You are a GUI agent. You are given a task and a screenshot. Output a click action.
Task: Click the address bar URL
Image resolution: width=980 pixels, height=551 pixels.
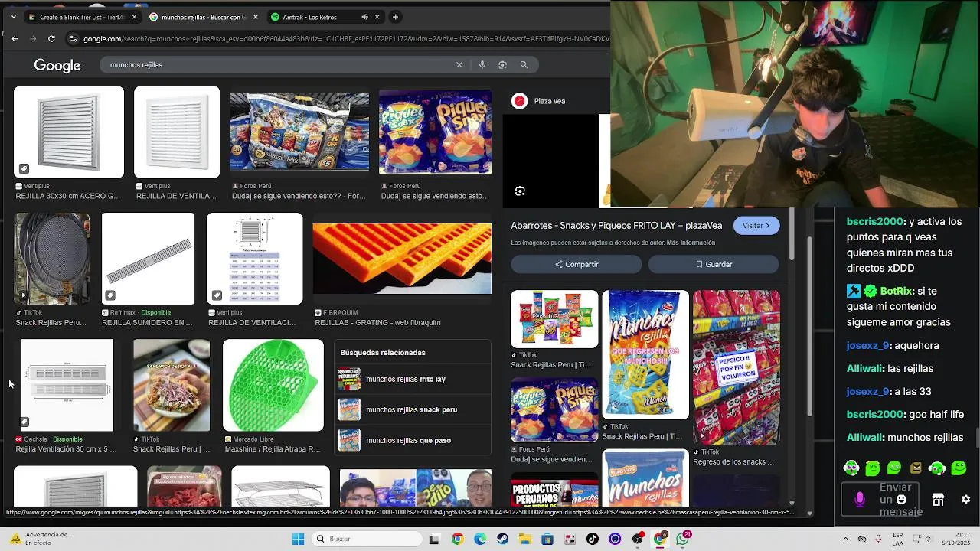click(346, 39)
